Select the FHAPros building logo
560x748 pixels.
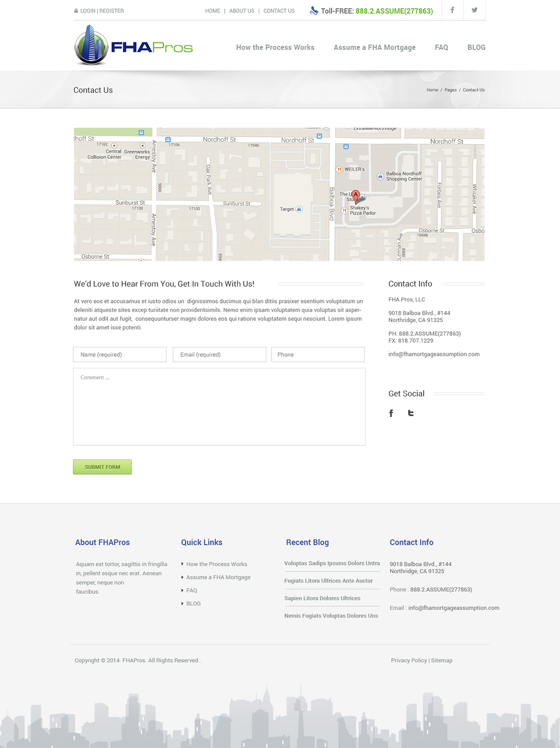click(x=92, y=47)
